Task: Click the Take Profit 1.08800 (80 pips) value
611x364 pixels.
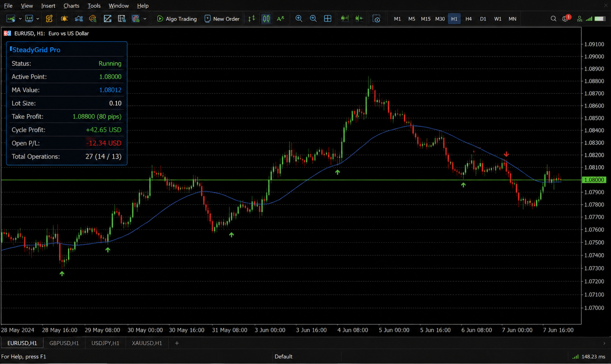Action: tap(97, 117)
